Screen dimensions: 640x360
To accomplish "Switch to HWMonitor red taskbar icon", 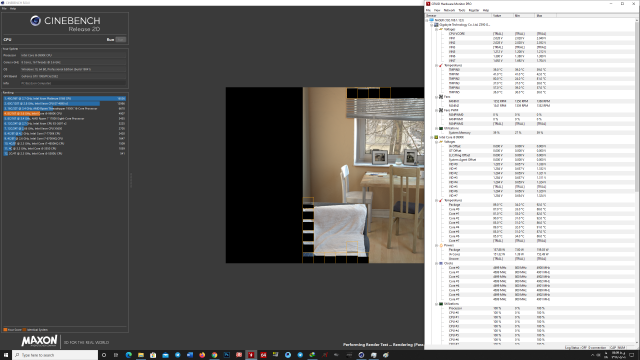I will coord(251,355).
